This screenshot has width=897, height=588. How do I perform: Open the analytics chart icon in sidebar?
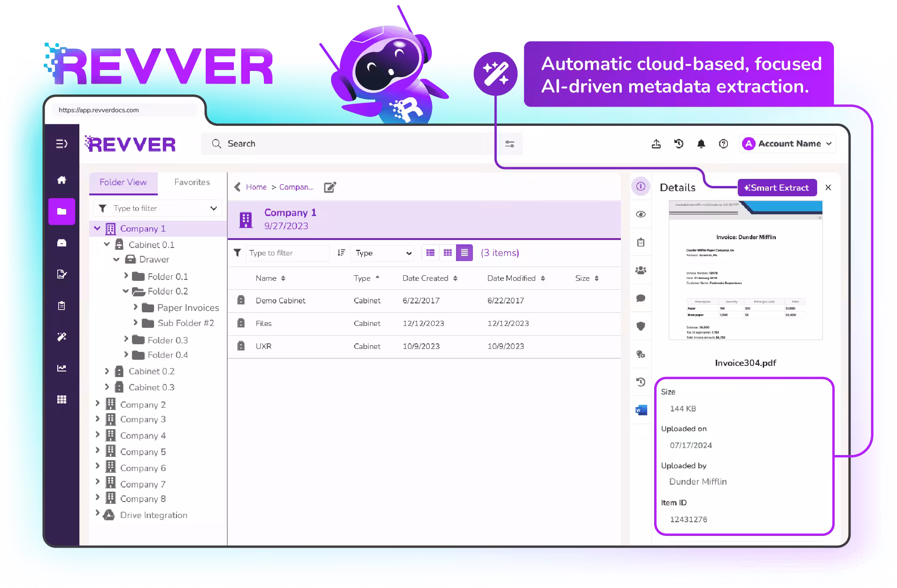click(x=62, y=368)
